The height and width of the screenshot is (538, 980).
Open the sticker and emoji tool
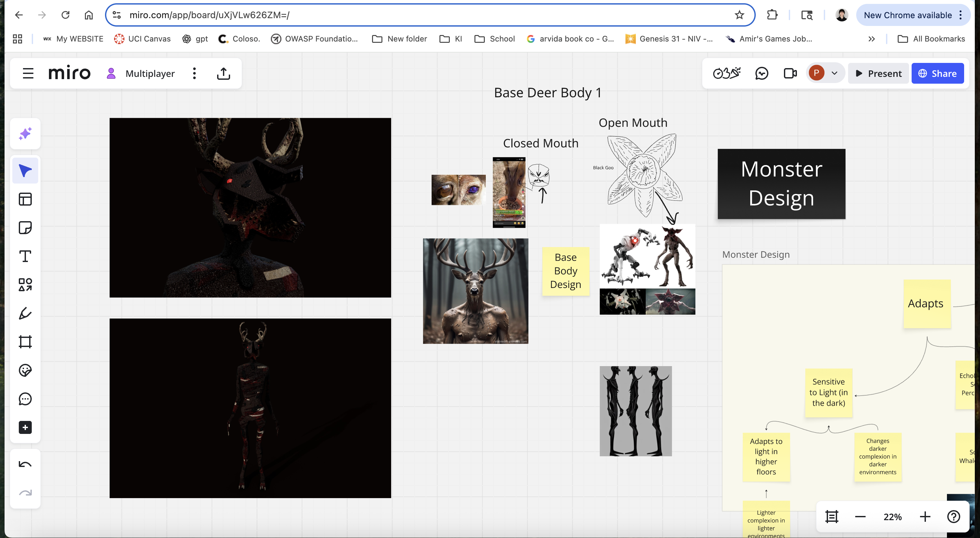tap(25, 370)
